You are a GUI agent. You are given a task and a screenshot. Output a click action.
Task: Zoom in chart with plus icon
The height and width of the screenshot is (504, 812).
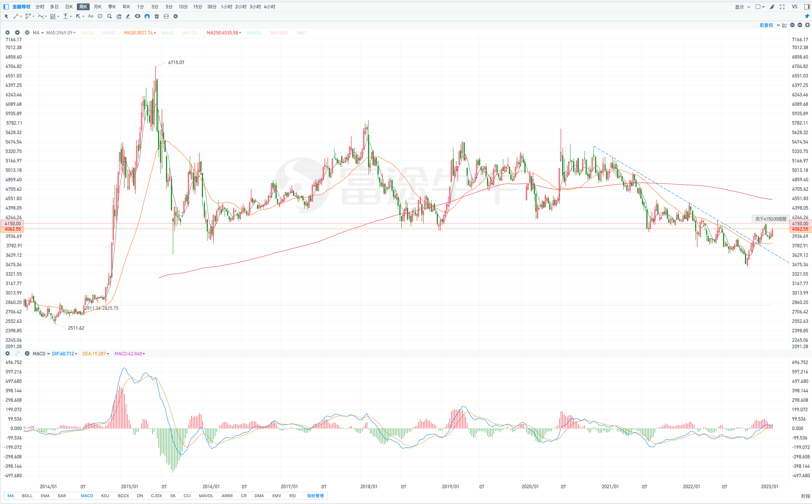pyautogui.click(x=807, y=25)
